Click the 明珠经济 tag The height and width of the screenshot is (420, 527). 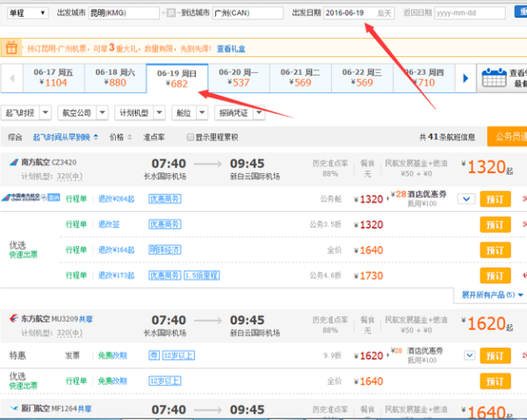tap(165, 250)
